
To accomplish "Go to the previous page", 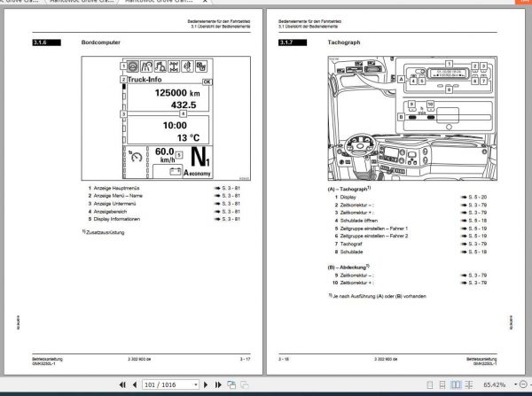I will click(135, 384).
